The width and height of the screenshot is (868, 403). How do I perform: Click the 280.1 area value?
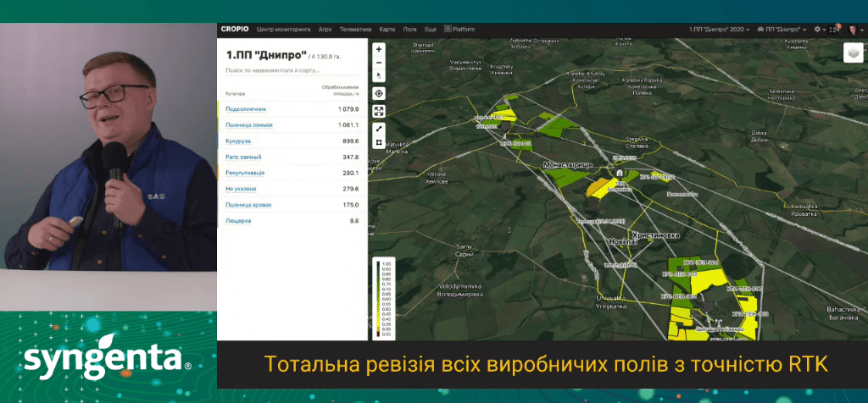(351, 173)
